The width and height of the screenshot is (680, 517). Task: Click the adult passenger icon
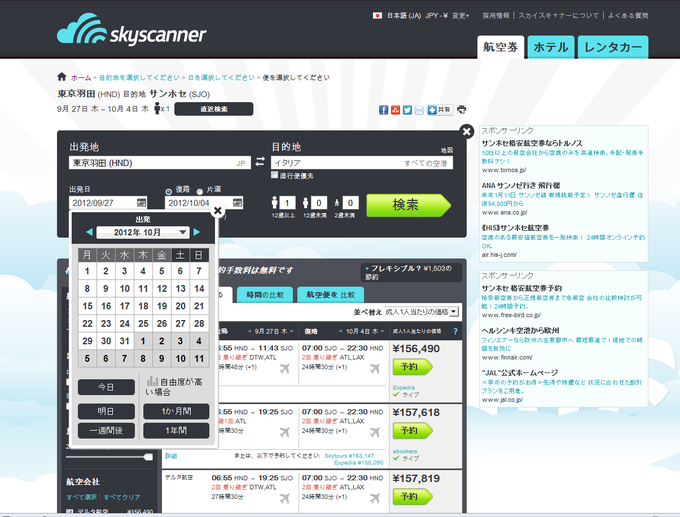275,203
